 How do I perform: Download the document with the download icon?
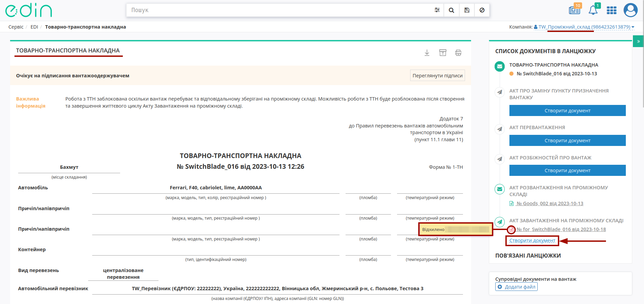pyautogui.click(x=427, y=53)
